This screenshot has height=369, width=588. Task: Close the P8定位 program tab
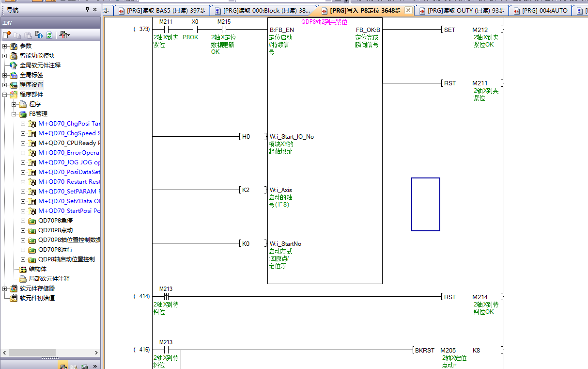click(x=408, y=10)
